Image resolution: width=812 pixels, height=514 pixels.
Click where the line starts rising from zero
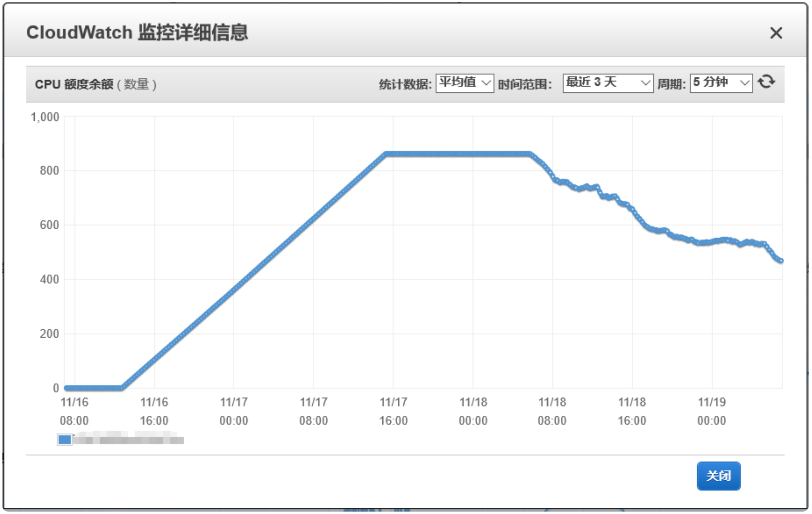coord(121,388)
